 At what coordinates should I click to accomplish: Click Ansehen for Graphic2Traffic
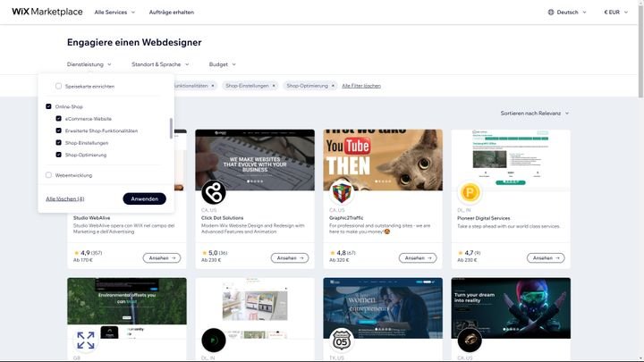tap(418, 258)
